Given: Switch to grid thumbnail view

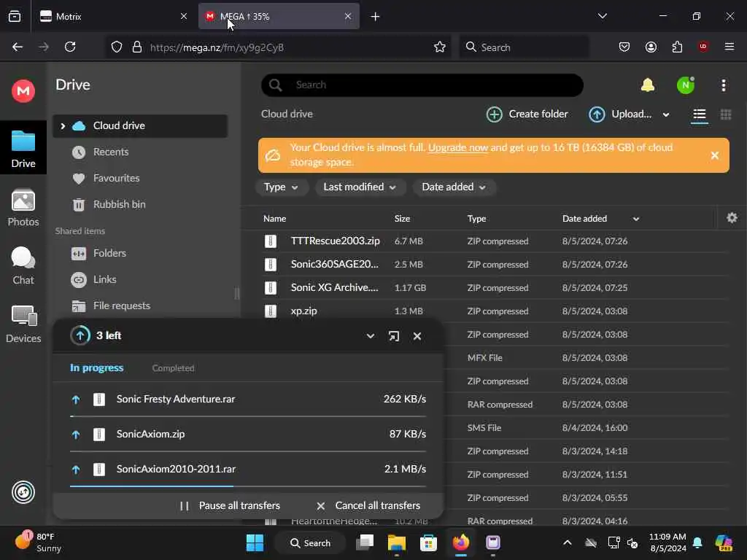Looking at the screenshot, I should [x=726, y=114].
